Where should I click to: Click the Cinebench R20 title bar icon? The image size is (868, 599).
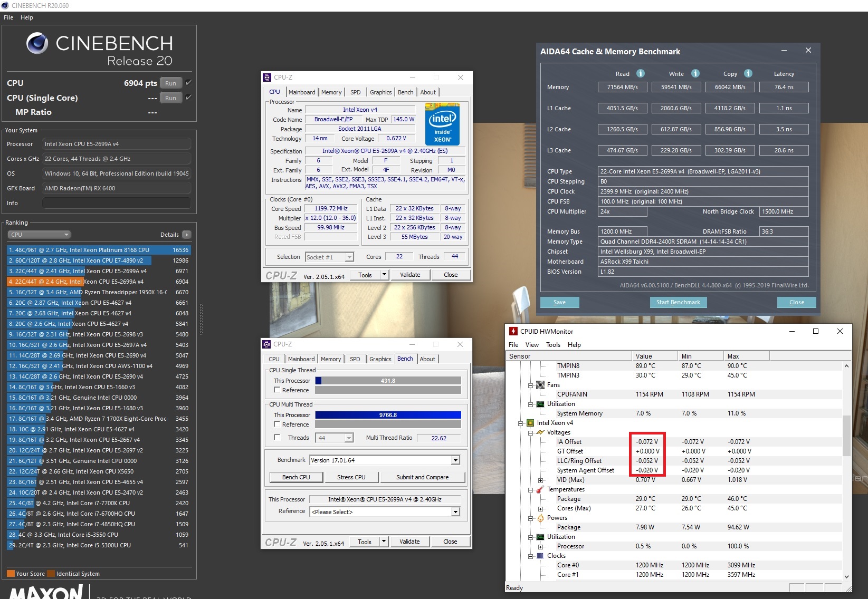click(x=5, y=5)
